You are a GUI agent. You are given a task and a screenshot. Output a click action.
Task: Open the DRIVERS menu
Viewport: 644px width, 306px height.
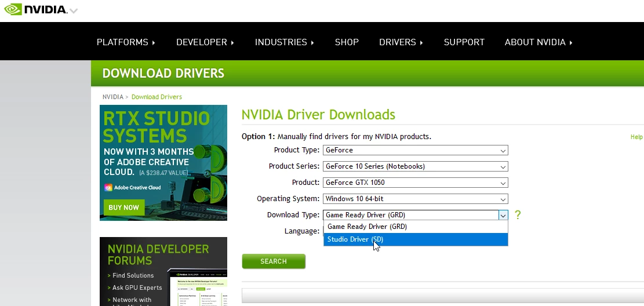tap(401, 42)
